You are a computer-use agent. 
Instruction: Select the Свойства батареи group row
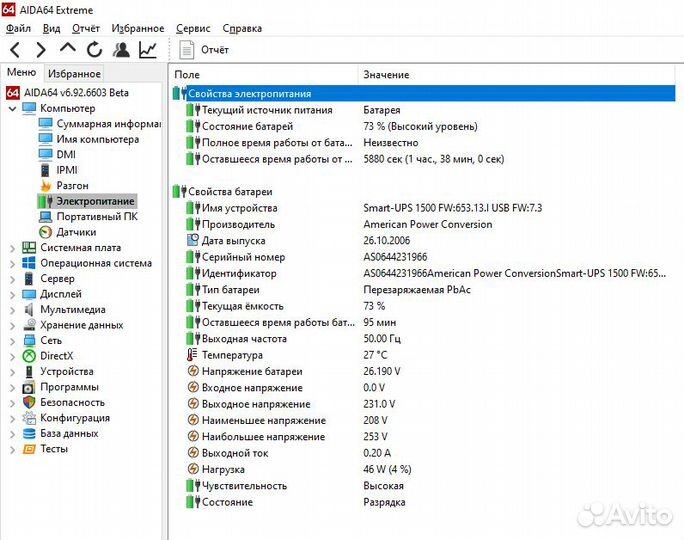(424, 191)
